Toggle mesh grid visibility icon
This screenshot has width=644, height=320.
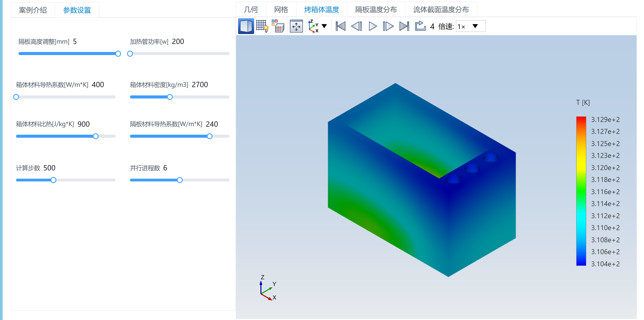coord(262,26)
